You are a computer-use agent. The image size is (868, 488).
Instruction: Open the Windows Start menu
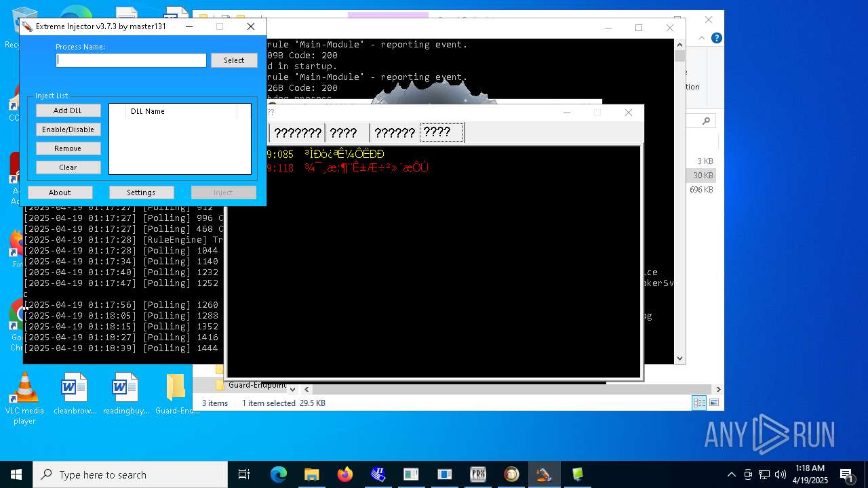[x=16, y=474]
